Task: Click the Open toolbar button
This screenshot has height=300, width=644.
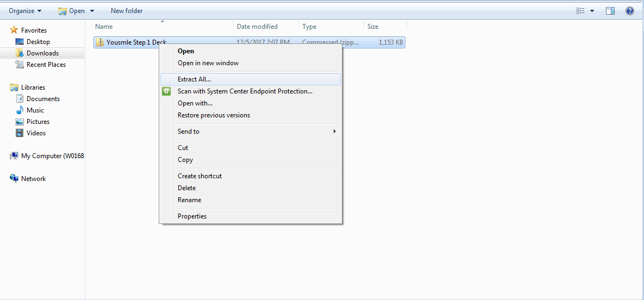Action: coord(72,11)
